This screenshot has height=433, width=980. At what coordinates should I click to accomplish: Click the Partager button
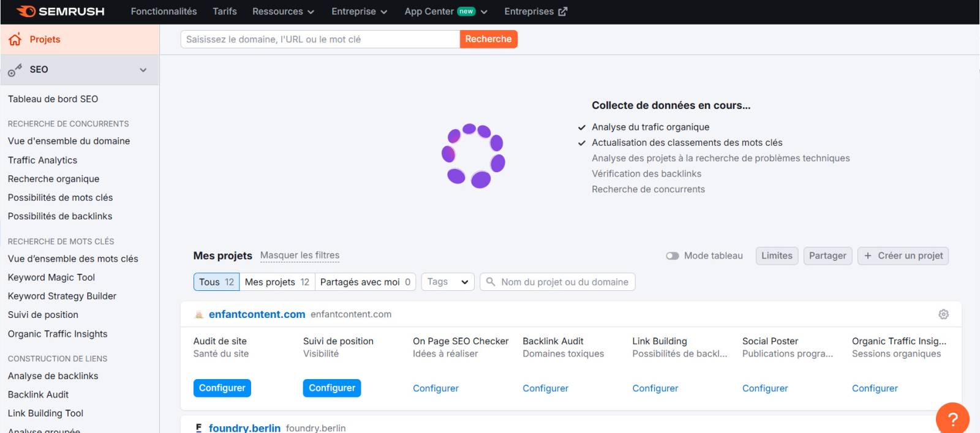point(827,256)
